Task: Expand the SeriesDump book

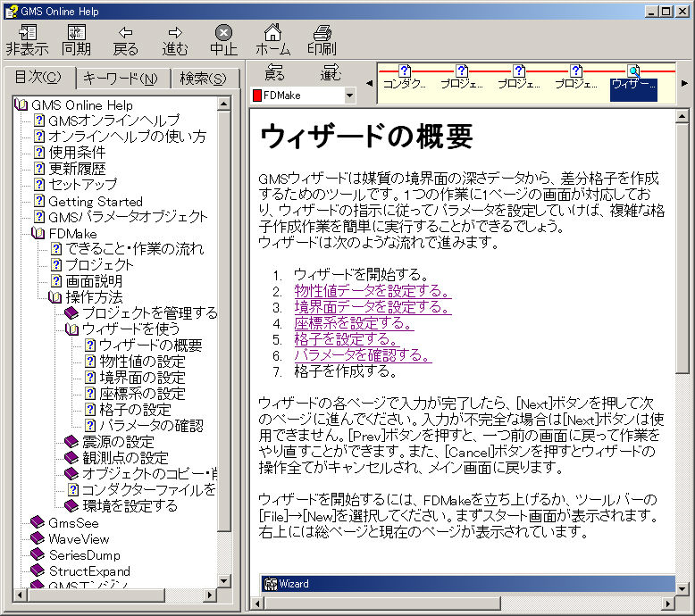Action: pyautogui.click(x=38, y=554)
